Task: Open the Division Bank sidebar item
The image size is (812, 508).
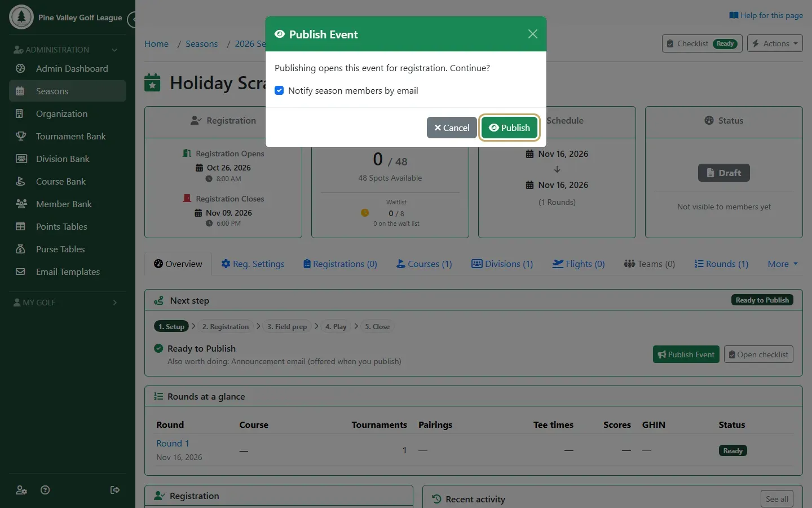Action: point(68,159)
